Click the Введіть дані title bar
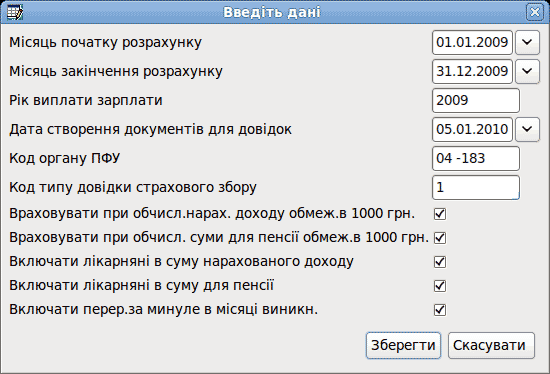Viewport: 550px width, 374px height. [272, 12]
